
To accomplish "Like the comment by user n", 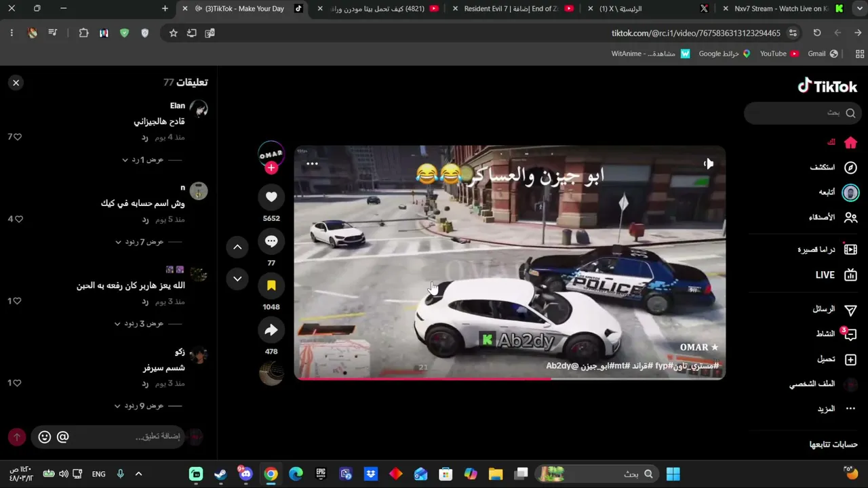I will pyautogui.click(x=18, y=219).
